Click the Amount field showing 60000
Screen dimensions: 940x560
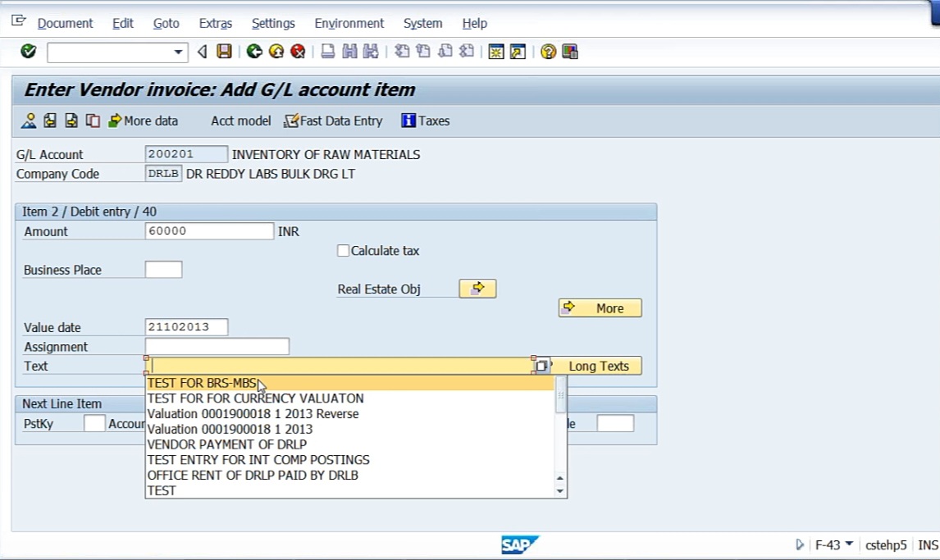[x=209, y=231]
